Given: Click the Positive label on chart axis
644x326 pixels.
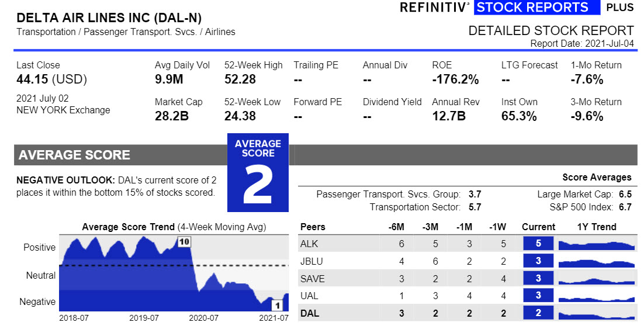Looking at the screenshot, I should pos(39,248).
